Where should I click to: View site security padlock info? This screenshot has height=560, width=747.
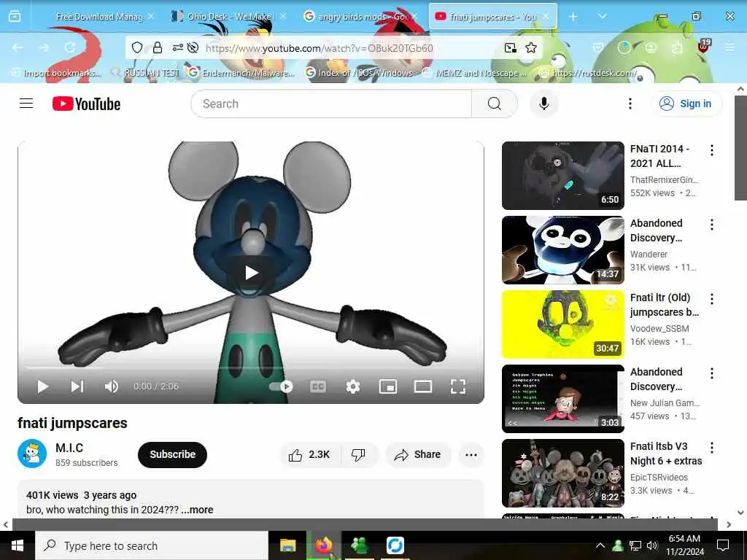click(158, 47)
